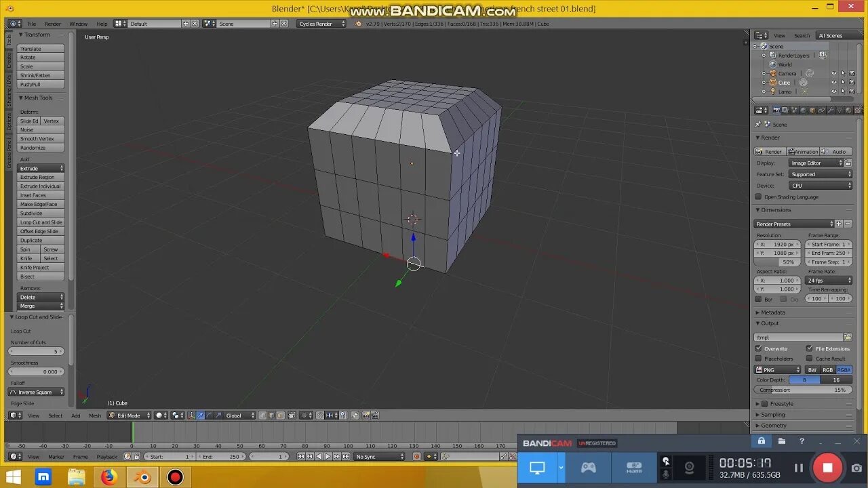Viewport: 868px width, 488px height.
Task: Open World properties tab icon
Action: tap(803, 110)
